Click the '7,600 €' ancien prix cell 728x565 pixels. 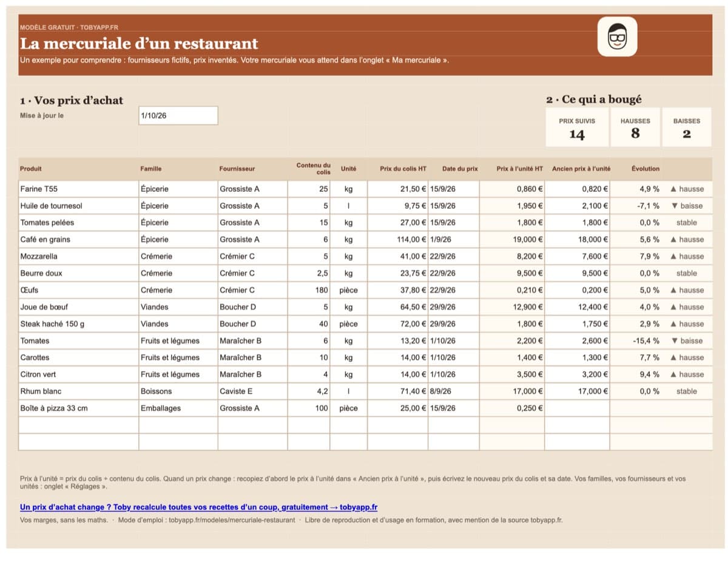coord(577,256)
